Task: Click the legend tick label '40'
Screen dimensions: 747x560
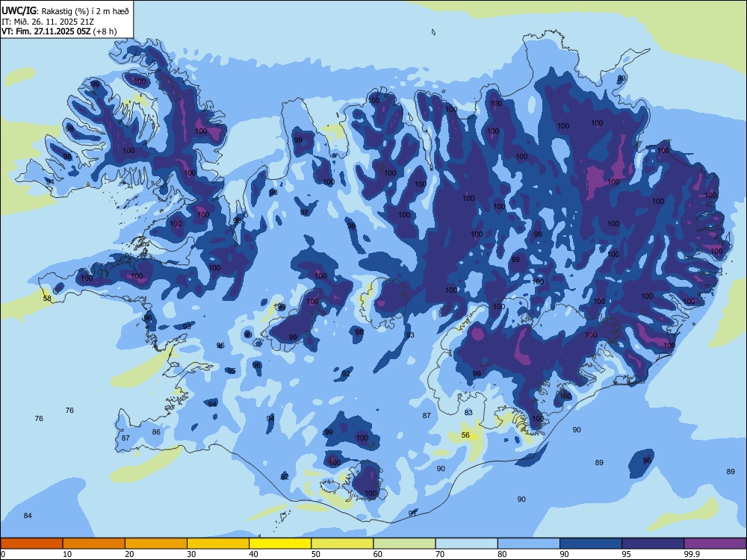Action: (x=253, y=554)
